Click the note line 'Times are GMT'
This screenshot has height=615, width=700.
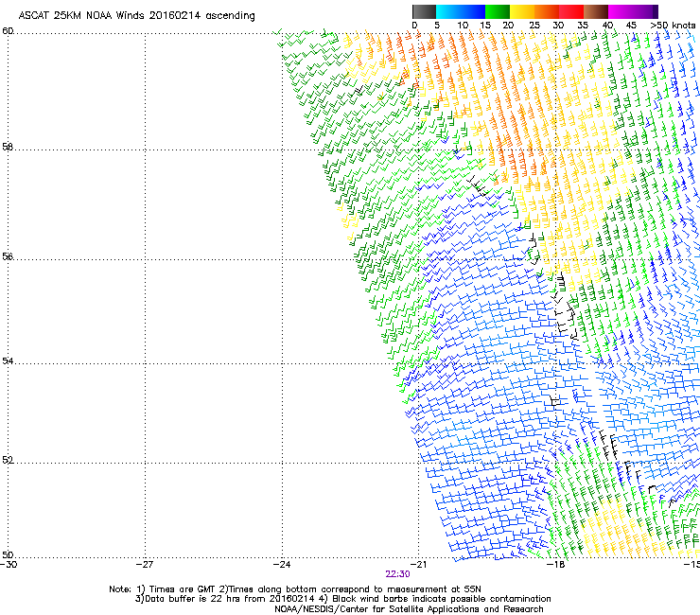point(183,589)
